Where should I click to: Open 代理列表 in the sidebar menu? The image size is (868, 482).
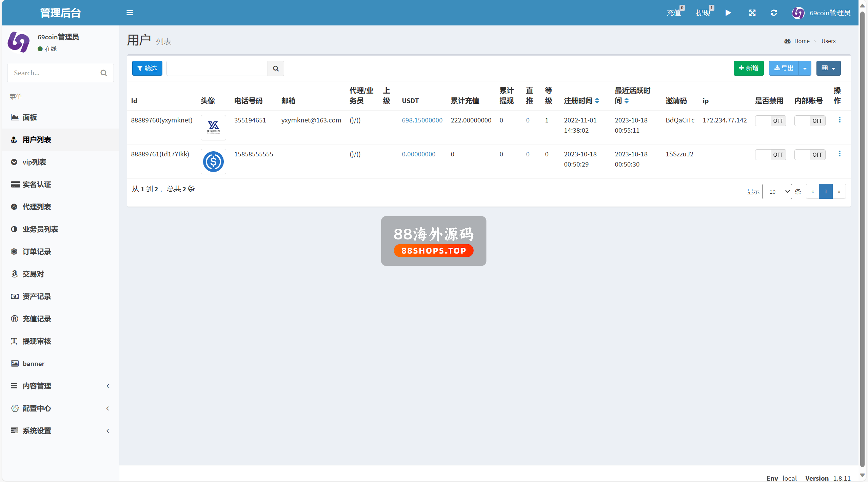(x=37, y=207)
